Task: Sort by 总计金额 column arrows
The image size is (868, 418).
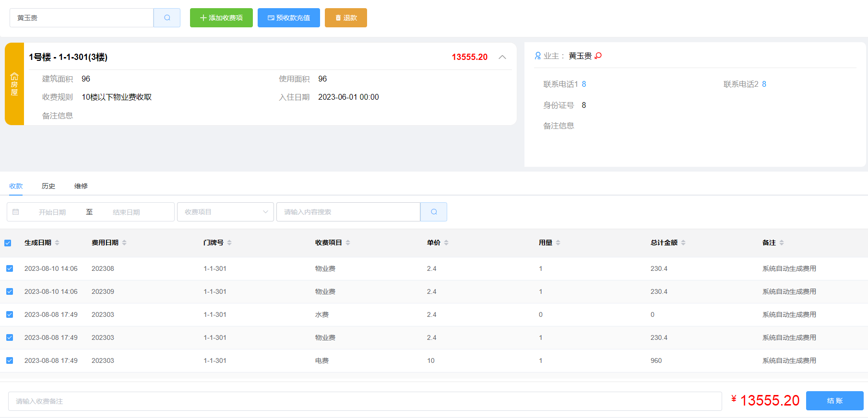Action: [x=683, y=243]
